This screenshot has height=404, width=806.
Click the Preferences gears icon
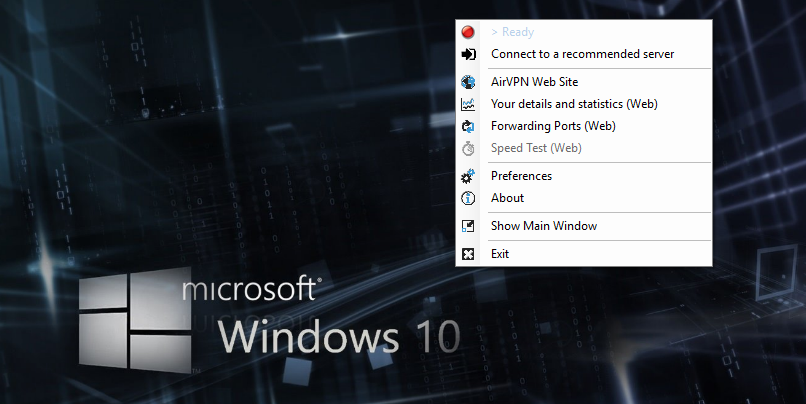click(468, 176)
